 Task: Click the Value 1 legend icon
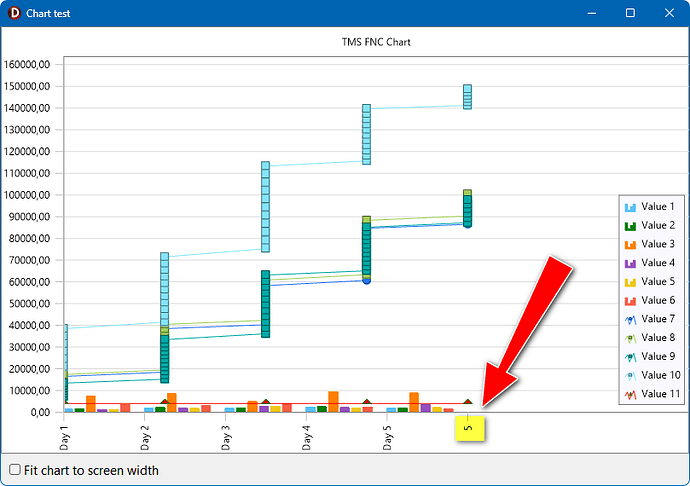point(630,207)
